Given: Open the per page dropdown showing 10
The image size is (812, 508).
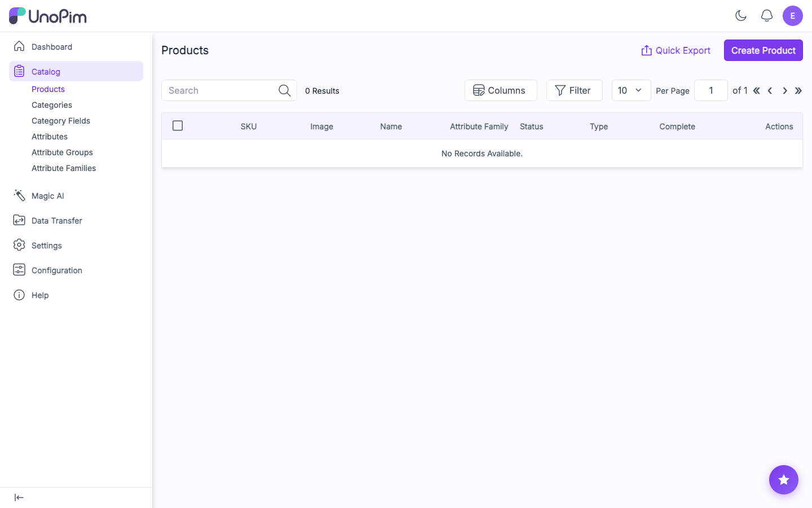Looking at the screenshot, I should [x=632, y=90].
